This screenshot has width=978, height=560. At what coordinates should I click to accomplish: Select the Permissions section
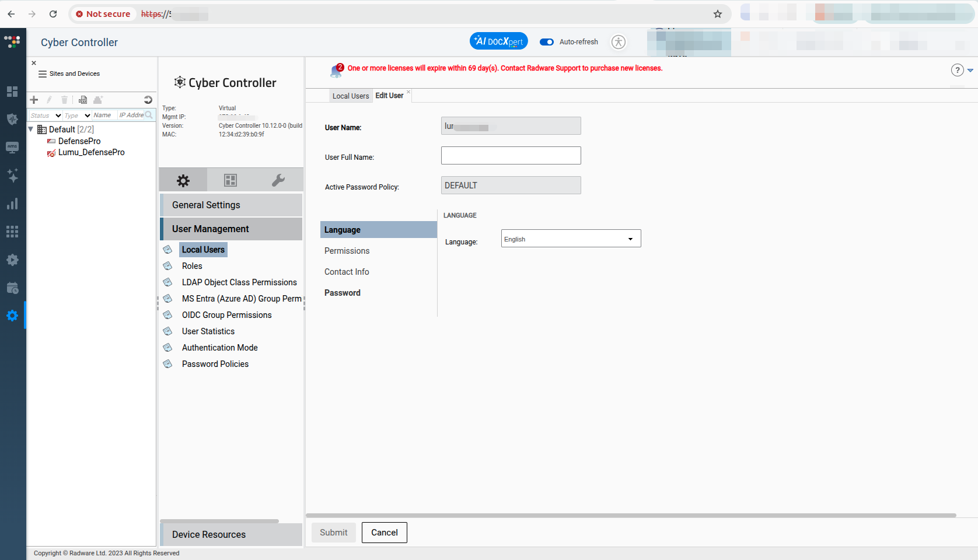347,251
